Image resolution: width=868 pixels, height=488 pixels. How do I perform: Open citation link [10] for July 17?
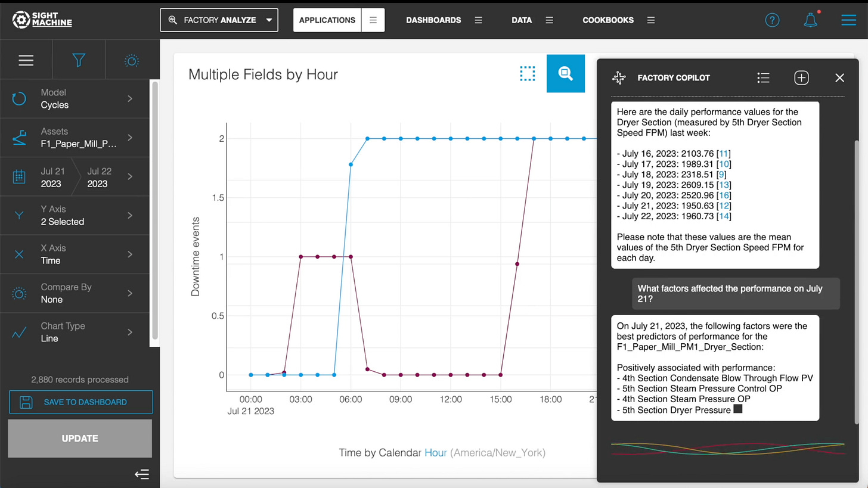[x=724, y=164]
